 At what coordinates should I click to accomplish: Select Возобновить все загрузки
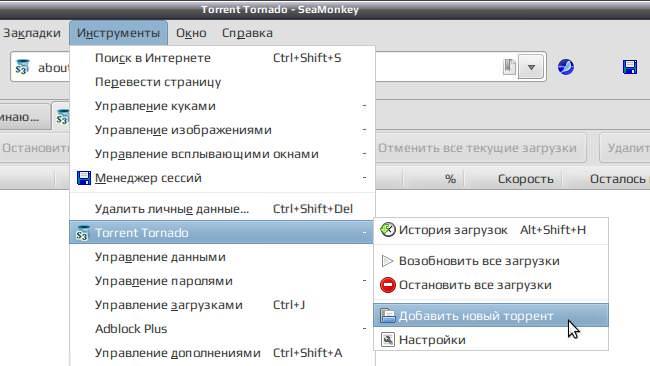(491, 261)
